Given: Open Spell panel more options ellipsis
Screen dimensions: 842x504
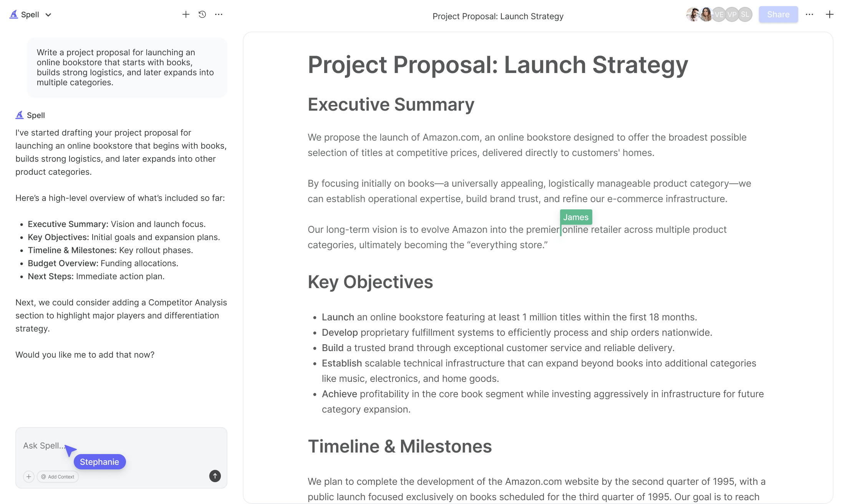Looking at the screenshot, I should click(219, 15).
